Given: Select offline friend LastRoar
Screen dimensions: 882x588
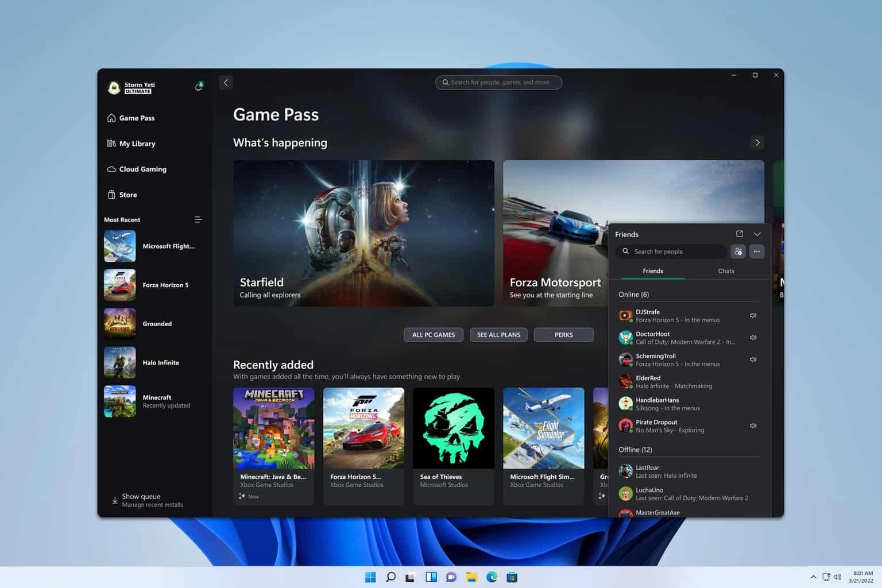Looking at the screenshot, I should pos(689,471).
